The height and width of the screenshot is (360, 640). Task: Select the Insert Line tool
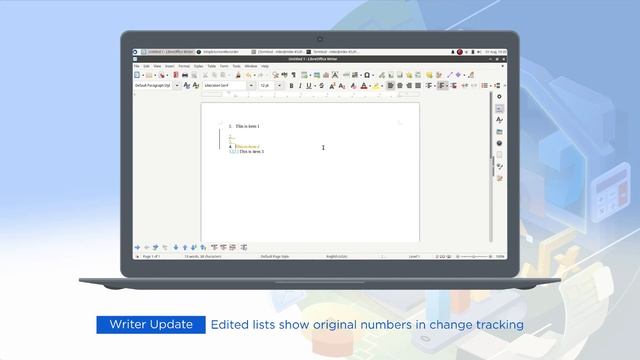450,75
